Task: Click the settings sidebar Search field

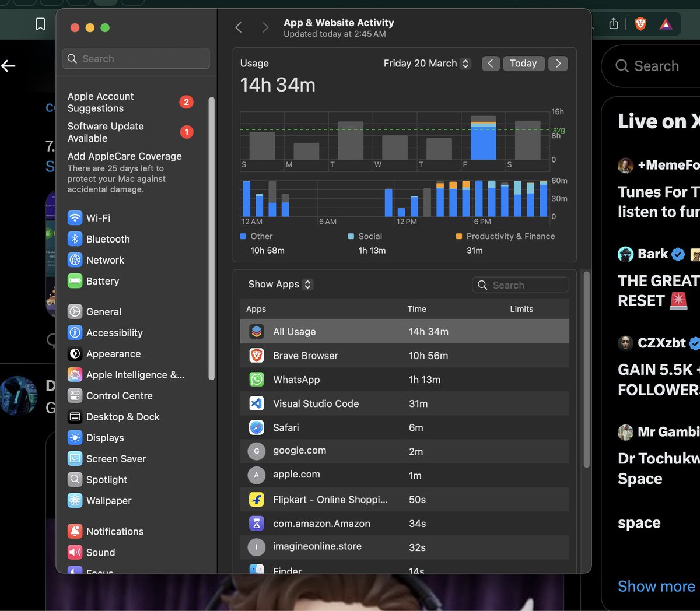Action: tap(136, 59)
